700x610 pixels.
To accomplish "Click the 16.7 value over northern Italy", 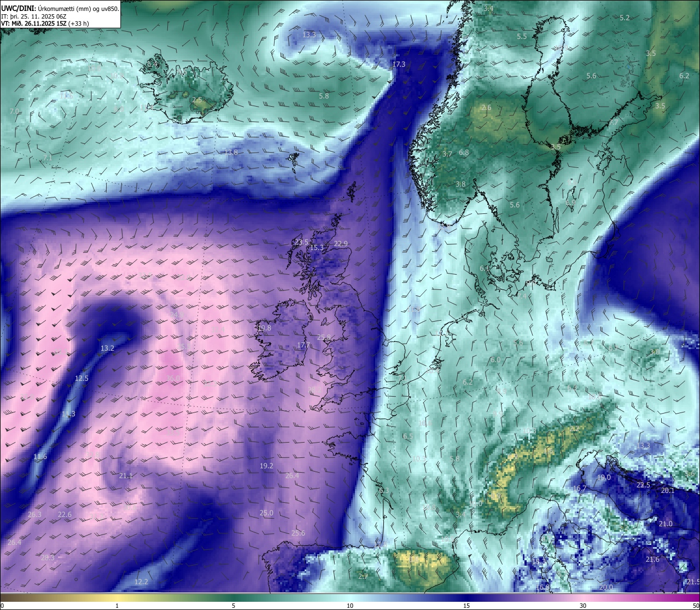I will (580, 489).
